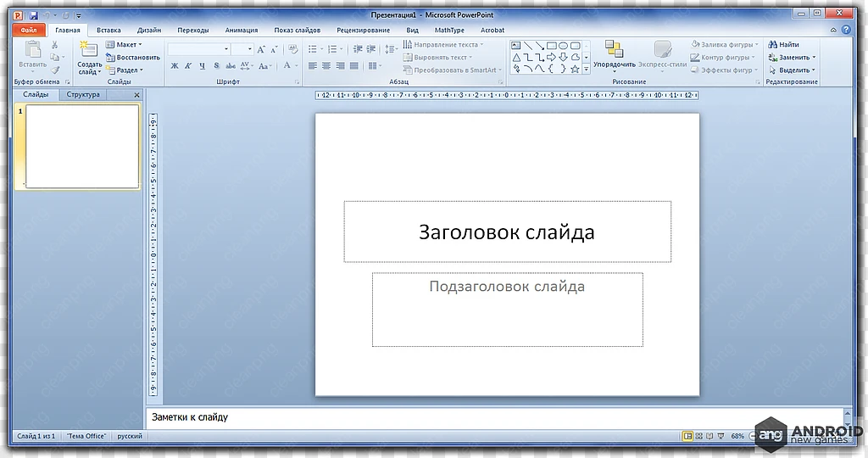Open Paragraph (Абзац) dialog launcher

pyautogui.click(x=500, y=82)
